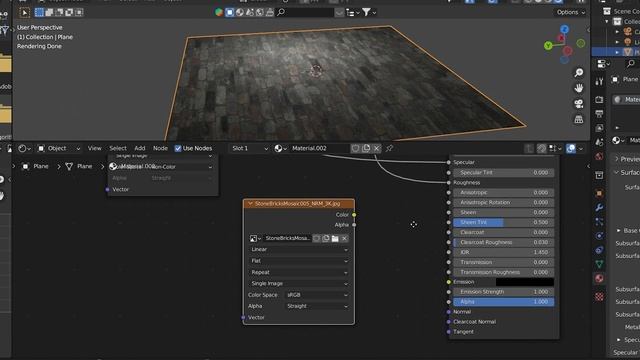Open the viewport search magnifier icon
The image size is (640, 360).
tap(281, 12)
